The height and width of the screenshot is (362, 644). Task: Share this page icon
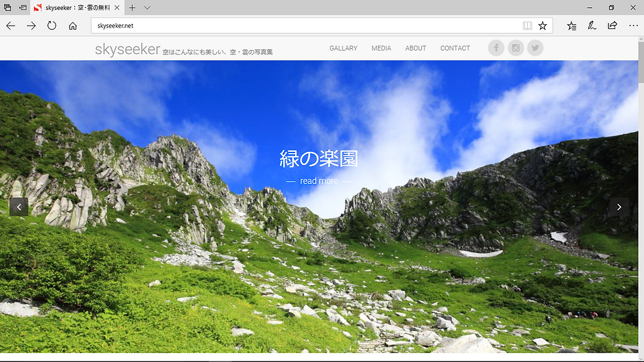[612, 26]
